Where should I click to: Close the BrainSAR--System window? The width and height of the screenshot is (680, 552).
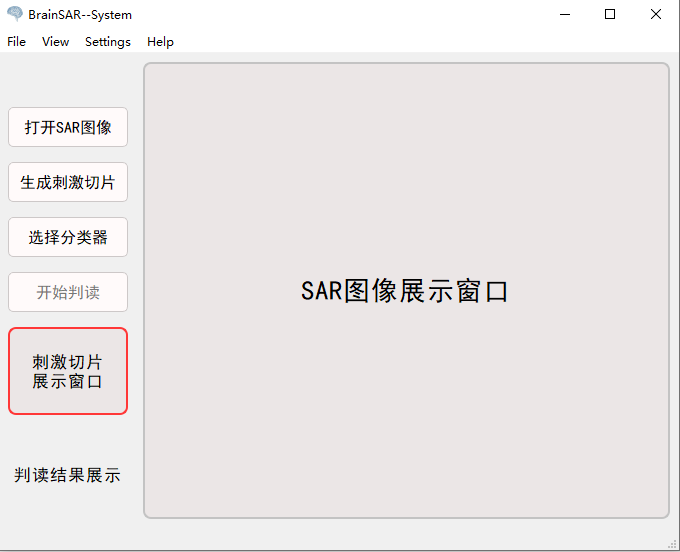point(656,14)
